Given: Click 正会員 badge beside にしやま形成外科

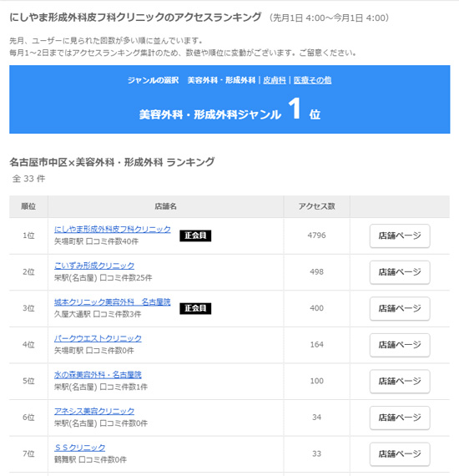Looking at the screenshot, I should [x=195, y=235].
